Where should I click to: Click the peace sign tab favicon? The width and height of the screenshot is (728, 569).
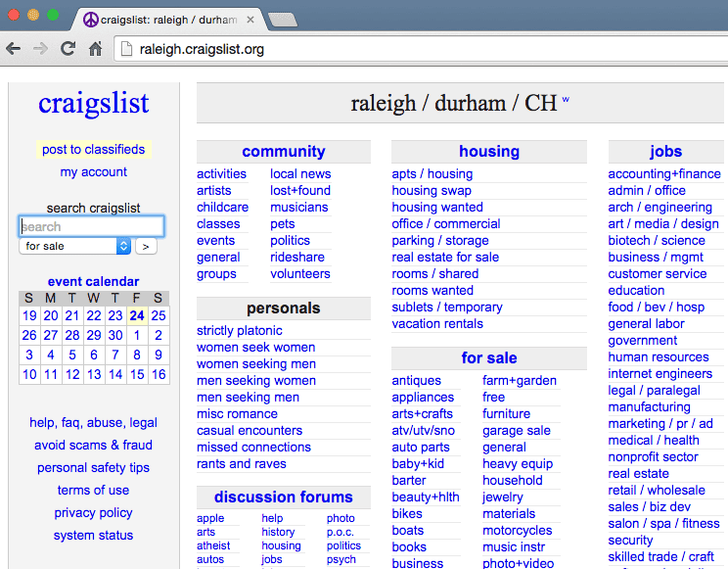[x=91, y=20]
